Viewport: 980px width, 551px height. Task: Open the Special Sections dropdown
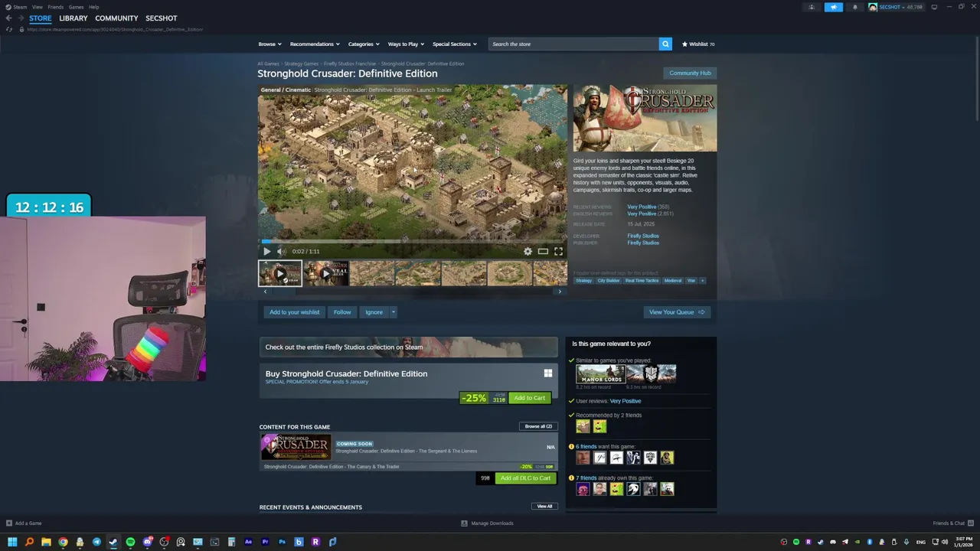[454, 44]
